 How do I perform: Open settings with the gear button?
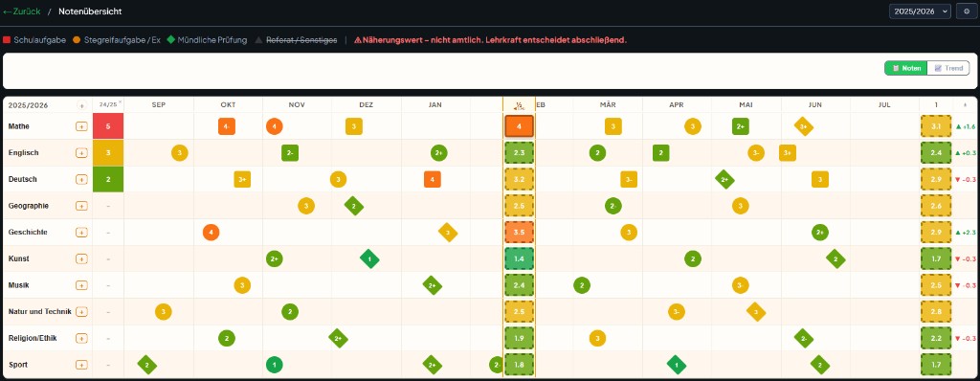point(967,11)
